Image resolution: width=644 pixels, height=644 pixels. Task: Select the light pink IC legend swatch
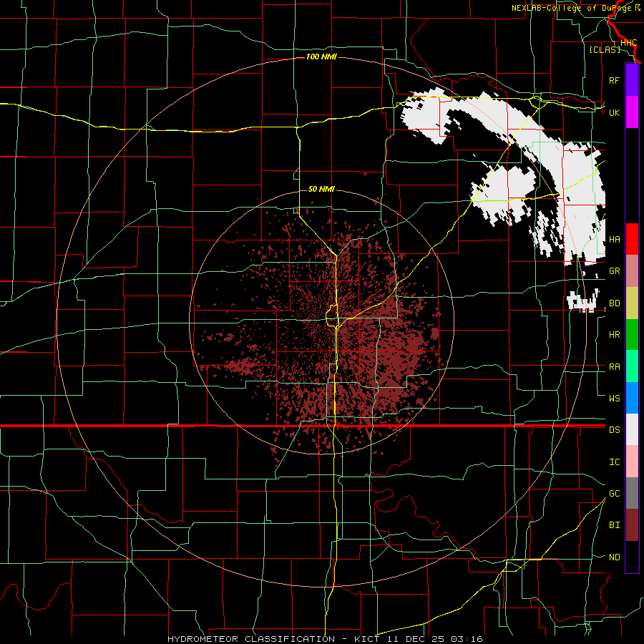pos(632,462)
